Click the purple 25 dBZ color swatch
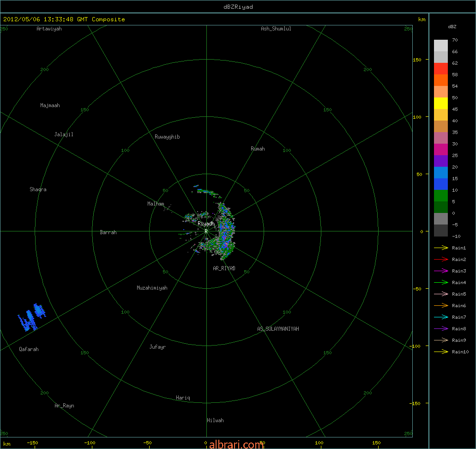The image size is (476, 449). (441, 161)
